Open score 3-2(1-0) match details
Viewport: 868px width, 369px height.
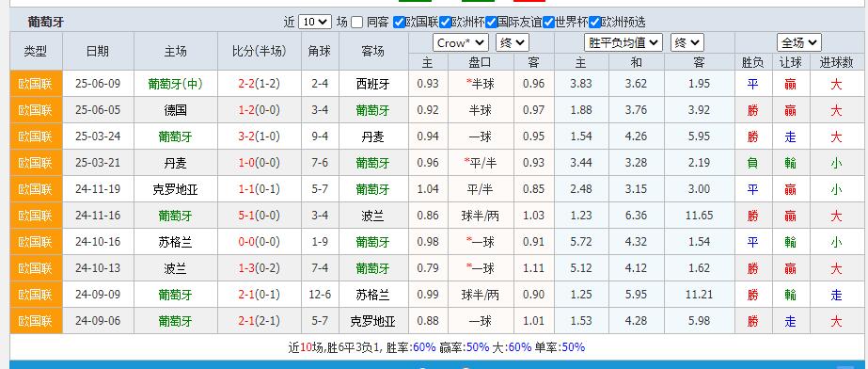(259, 136)
